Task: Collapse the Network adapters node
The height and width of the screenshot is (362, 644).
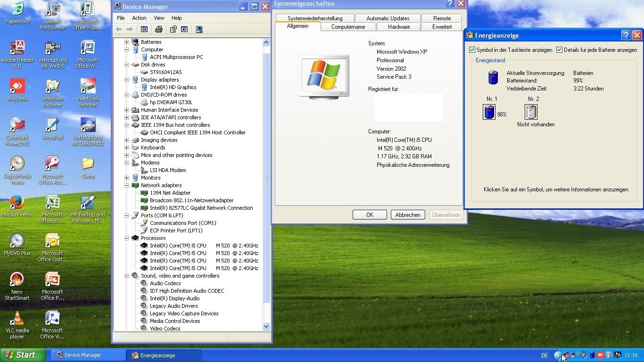Action: [126, 185]
